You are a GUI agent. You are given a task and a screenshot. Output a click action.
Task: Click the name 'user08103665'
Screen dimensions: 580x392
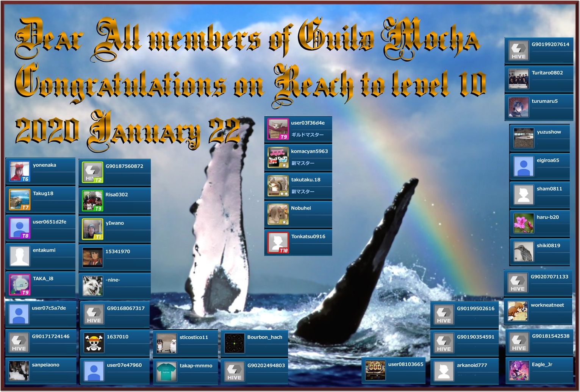pyautogui.click(x=405, y=364)
